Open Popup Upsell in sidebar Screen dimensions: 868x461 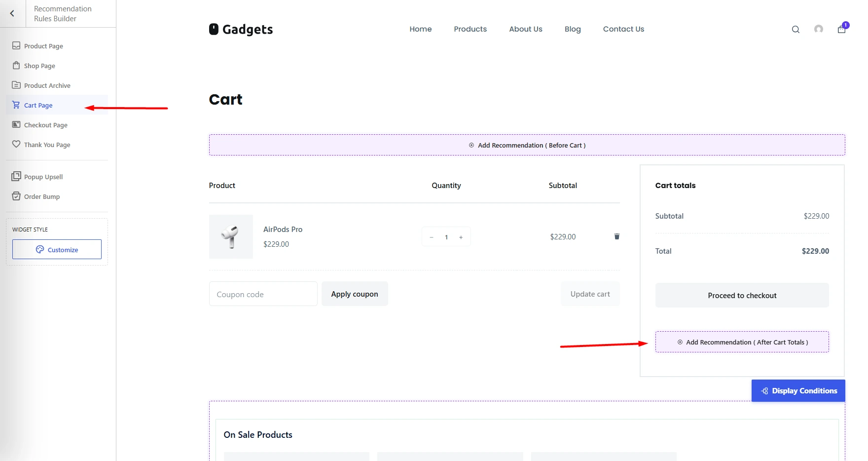click(57, 177)
